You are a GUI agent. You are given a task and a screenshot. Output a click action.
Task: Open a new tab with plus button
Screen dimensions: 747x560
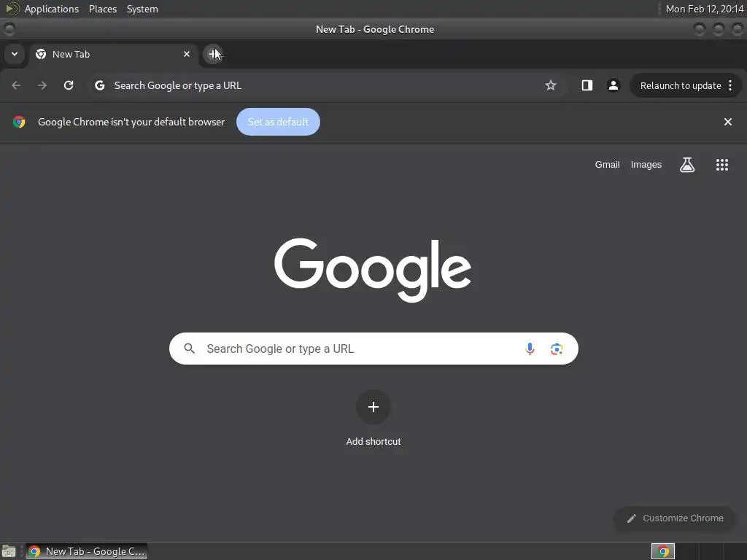point(212,54)
